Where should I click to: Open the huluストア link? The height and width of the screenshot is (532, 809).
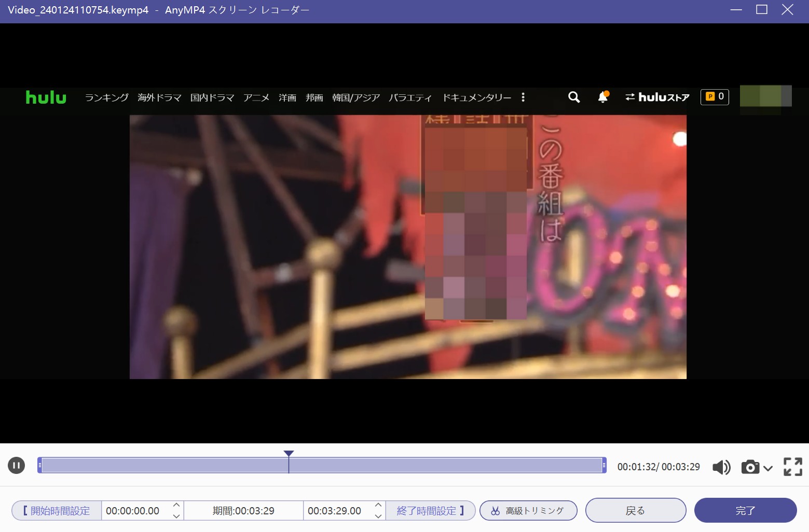click(x=657, y=97)
